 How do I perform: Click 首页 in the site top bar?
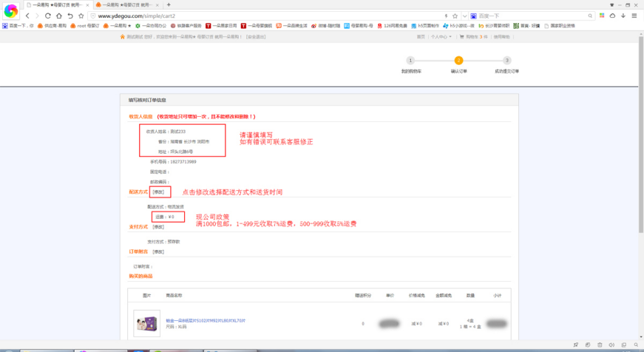(421, 36)
